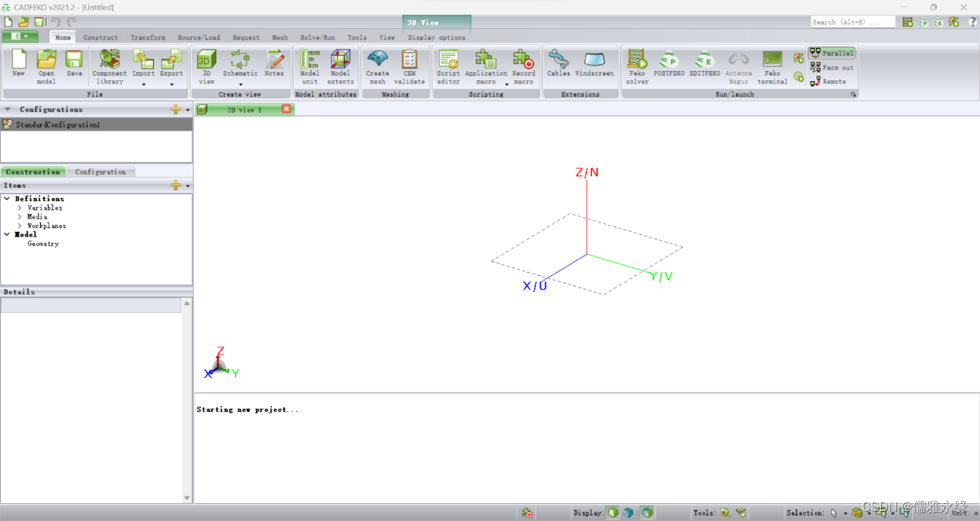The image size is (980, 521).
Task: Toggle the Remote run option
Action: 829,81
